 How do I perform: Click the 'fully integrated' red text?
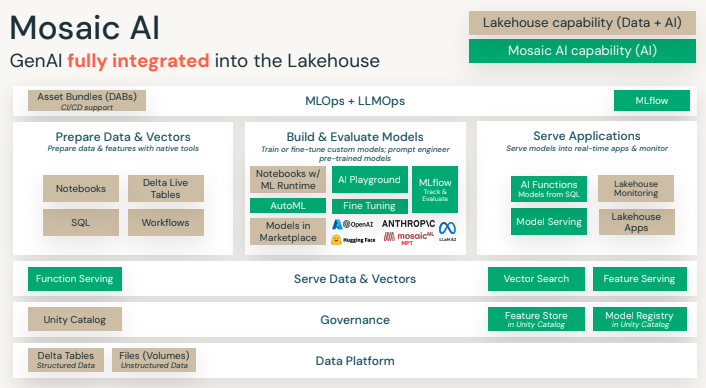(138, 61)
